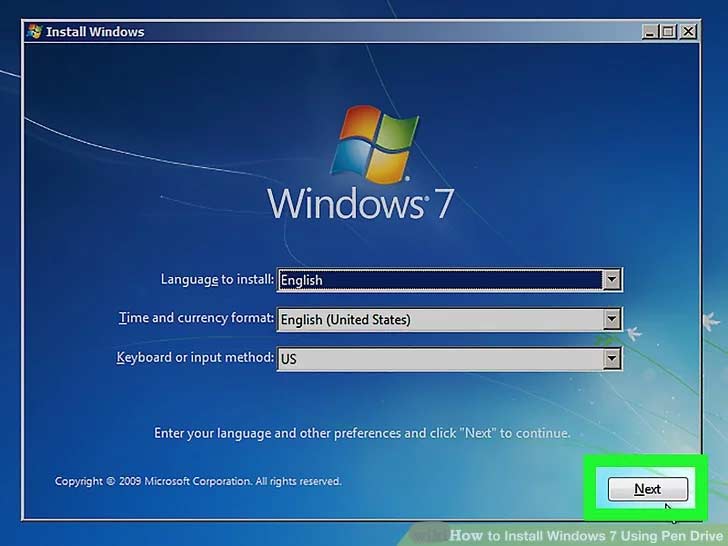The width and height of the screenshot is (728, 546).
Task: Click the Copyright 2009 Microsoft Corporation text
Action: pos(198,481)
